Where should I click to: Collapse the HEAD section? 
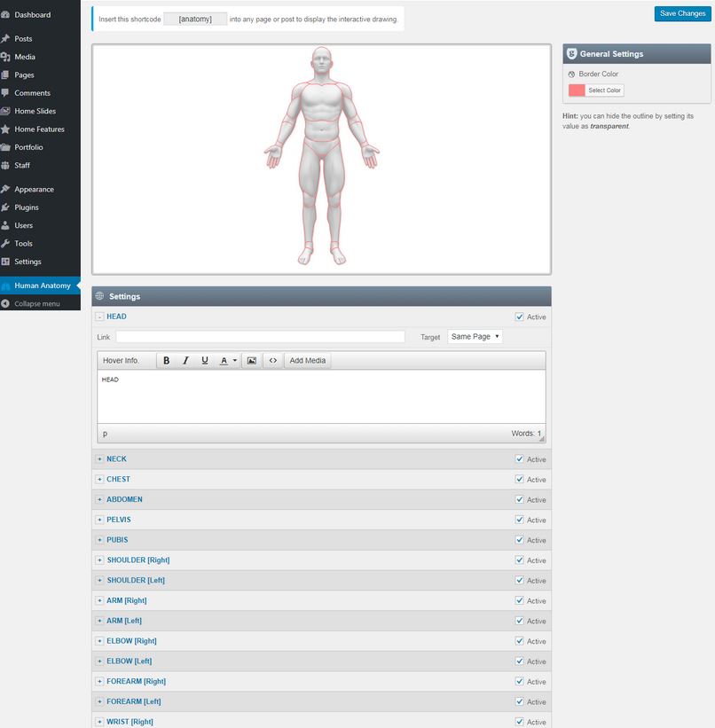point(99,317)
